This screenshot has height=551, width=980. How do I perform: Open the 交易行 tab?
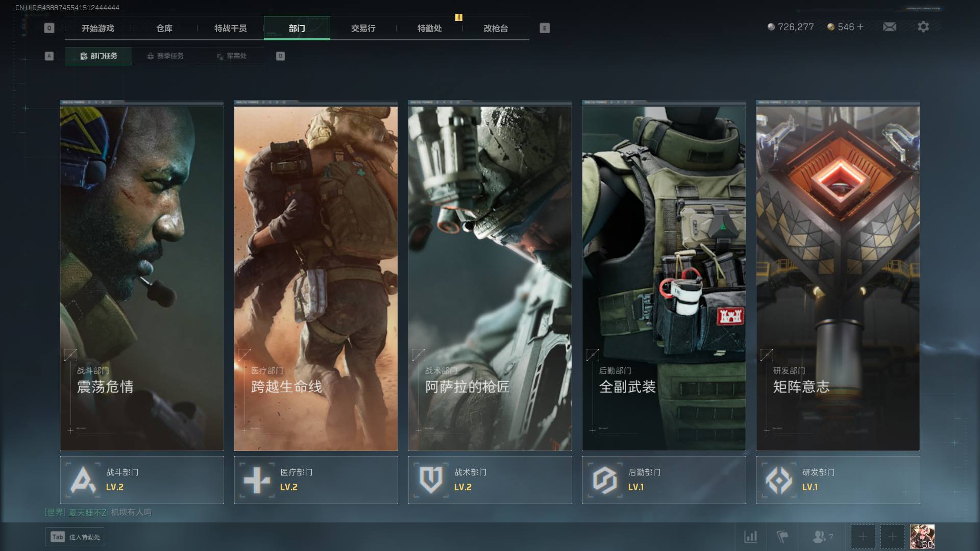coord(363,29)
